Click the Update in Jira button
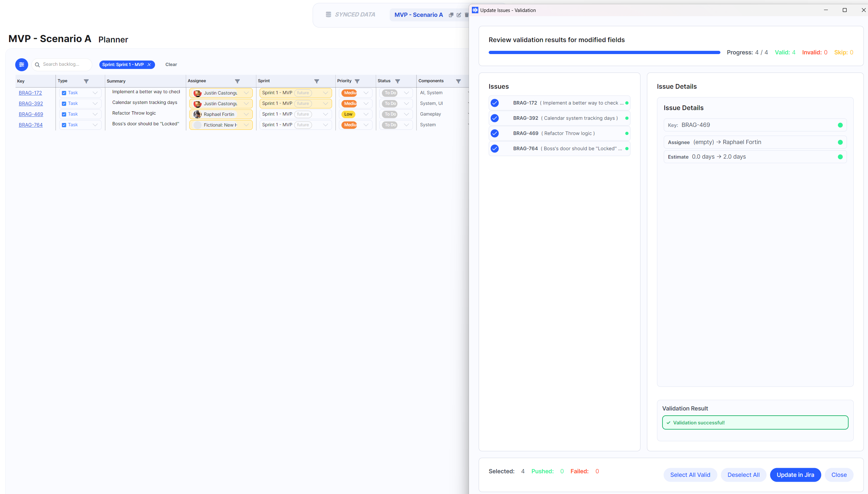The height and width of the screenshot is (494, 868). pyautogui.click(x=796, y=475)
